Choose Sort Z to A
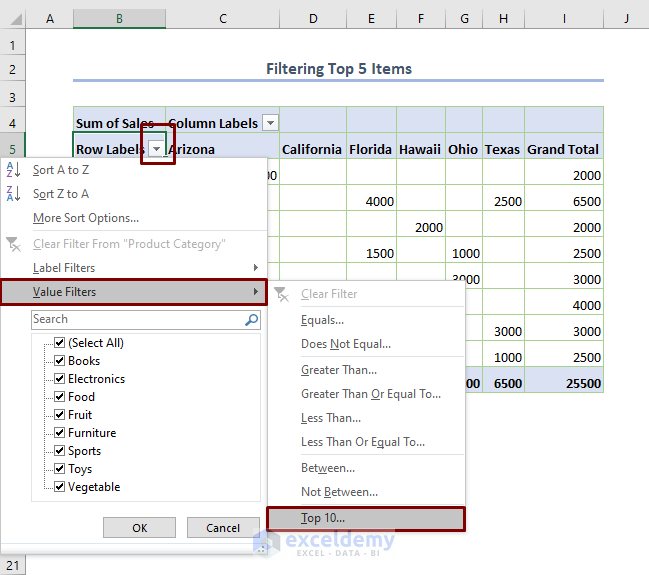Image resolution: width=649 pixels, height=575 pixels. [x=134, y=194]
